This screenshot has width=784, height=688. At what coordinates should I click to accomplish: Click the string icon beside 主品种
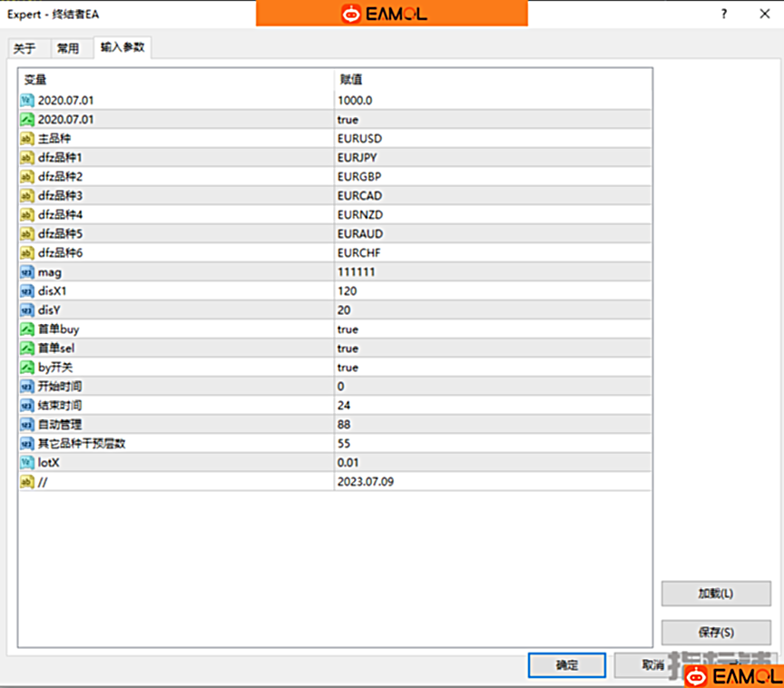[x=27, y=139]
